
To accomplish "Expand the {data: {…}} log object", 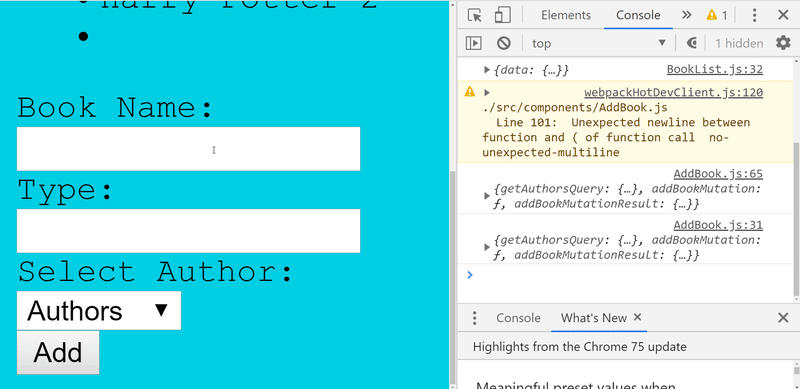I will tap(487, 69).
